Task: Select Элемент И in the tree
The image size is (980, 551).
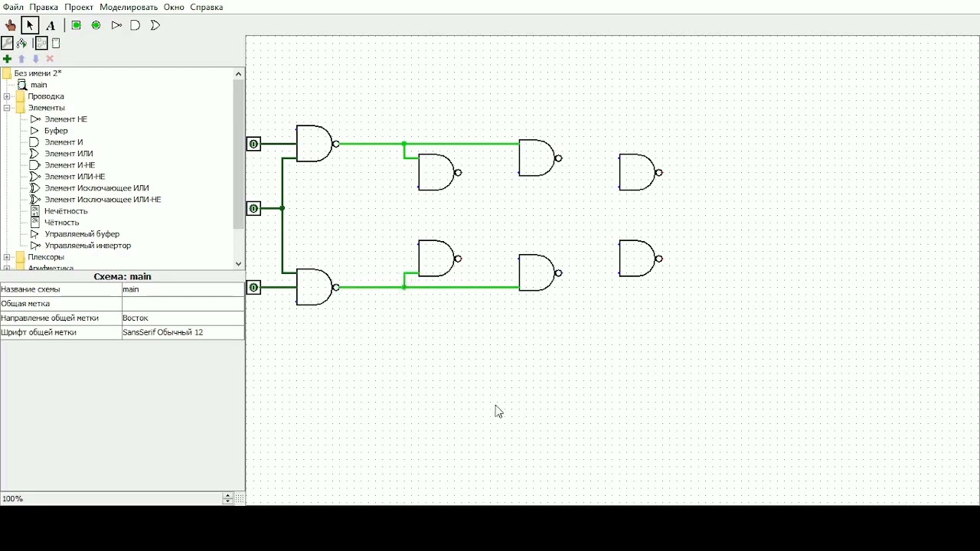Action: click(64, 142)
